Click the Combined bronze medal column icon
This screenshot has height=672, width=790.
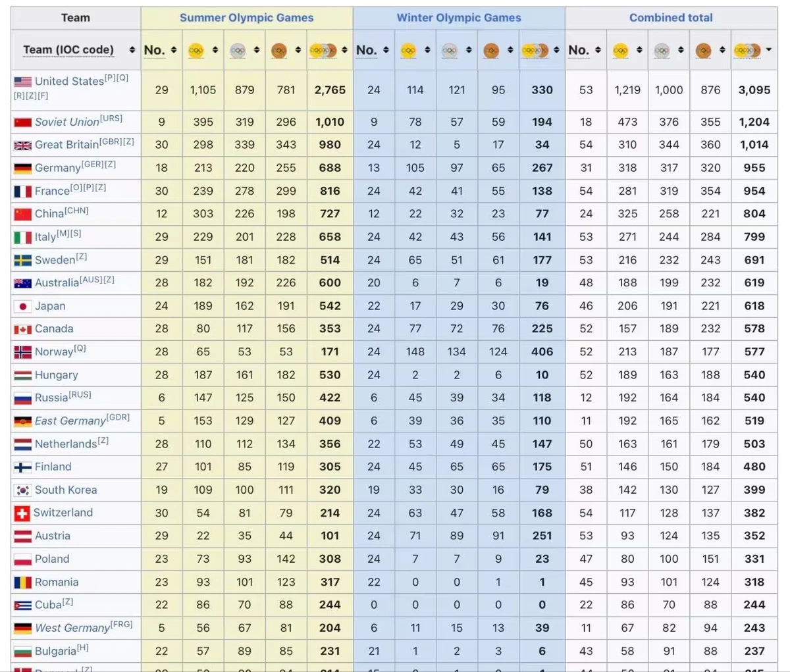703,50
